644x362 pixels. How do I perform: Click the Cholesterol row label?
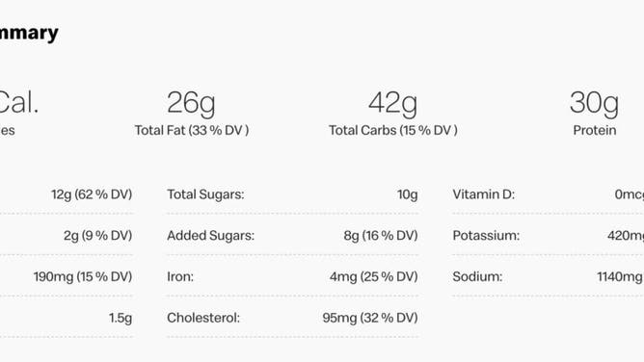click(x=203, y=318)
